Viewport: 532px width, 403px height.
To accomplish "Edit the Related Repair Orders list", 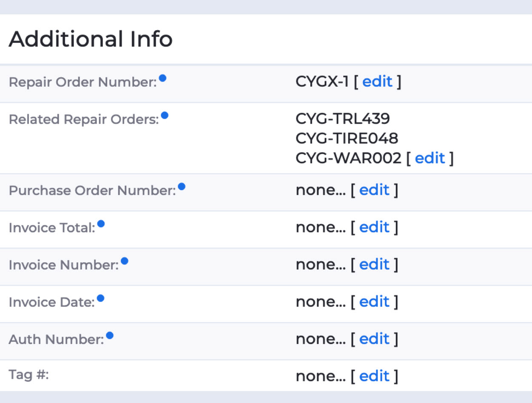I will coord(430,158).
